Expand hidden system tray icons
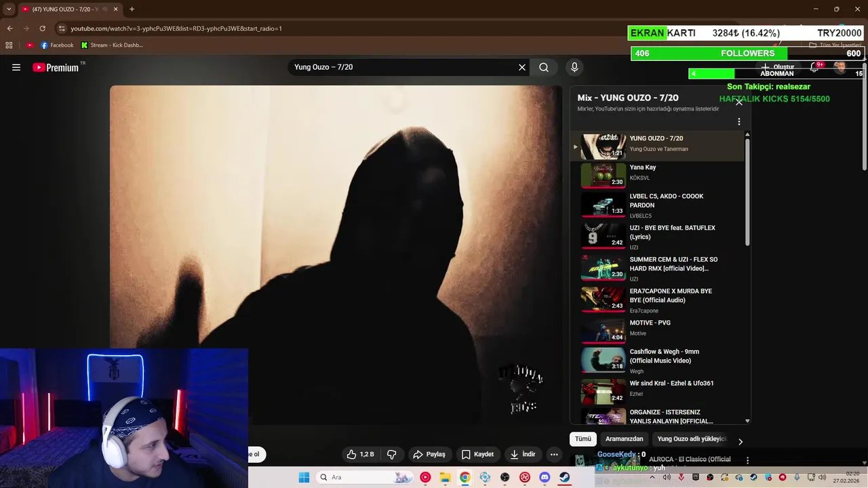This screenshot has height=488, width=868. pyautogui.click(x=652, y=477)
